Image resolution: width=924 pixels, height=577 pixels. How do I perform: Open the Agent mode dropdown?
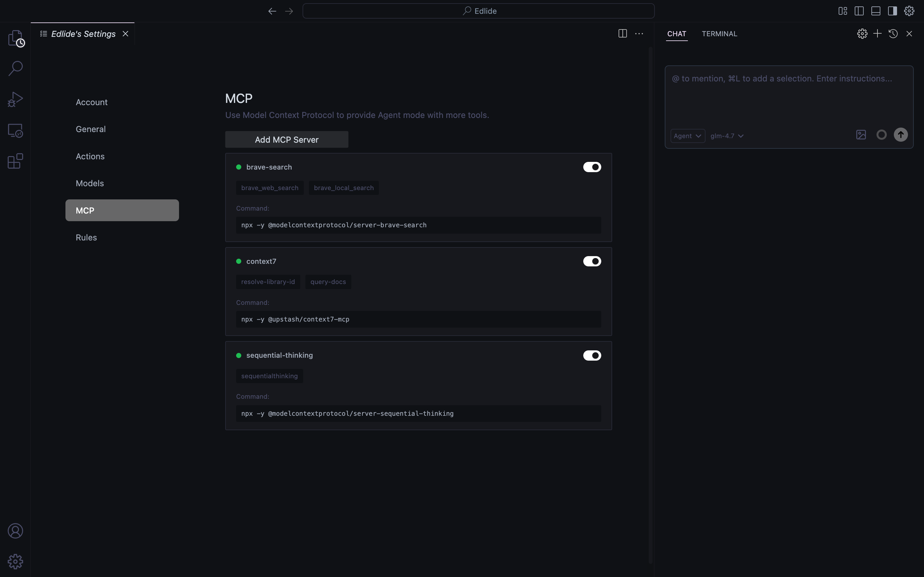[x=687, y=136]
